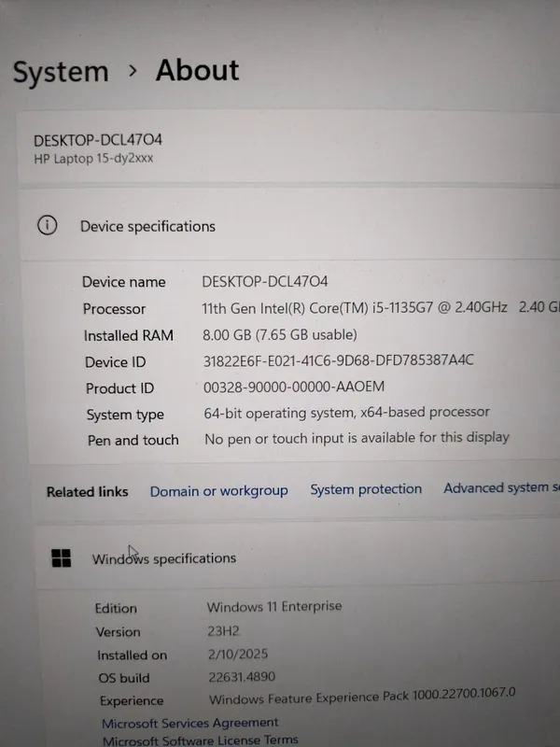Viewport: 560px width, 747px height.
Task: Click the HP Laptop 15-dy2xxx model text
Action: click(x=93, y=159)
